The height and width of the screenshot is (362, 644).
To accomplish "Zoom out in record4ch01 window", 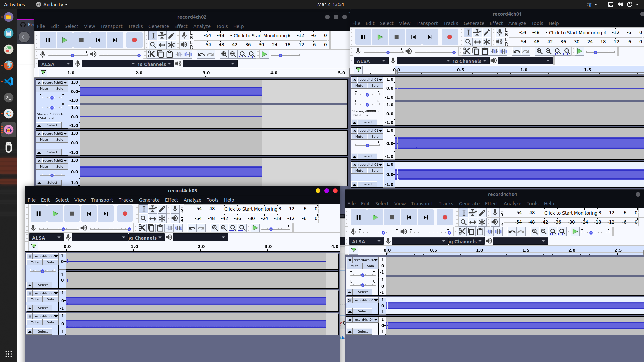I will [548, 51].
